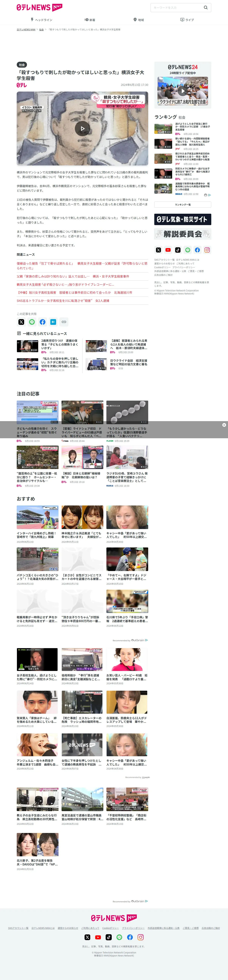Screen dimensions: 228x980
Task: Open ranking item 1 thumbnail 逃げようとした女子高生
Action: tap(163, 129)
